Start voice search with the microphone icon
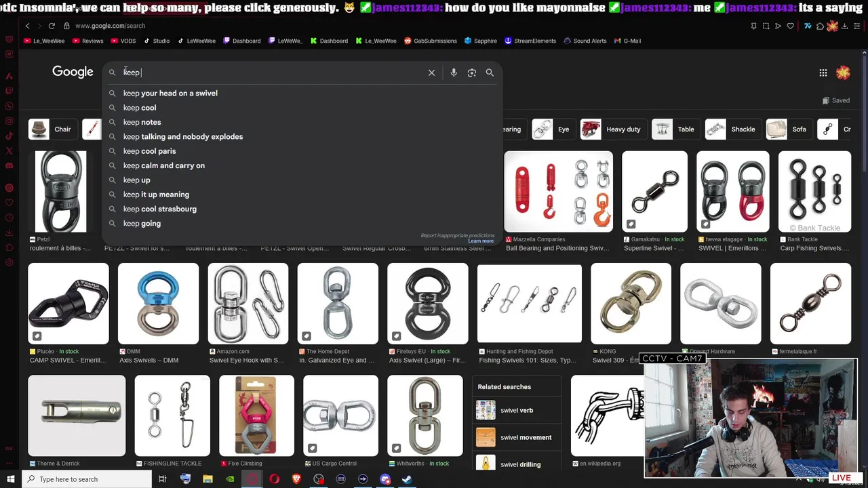This screenshot has height=488, width=868. coord(454,73)
